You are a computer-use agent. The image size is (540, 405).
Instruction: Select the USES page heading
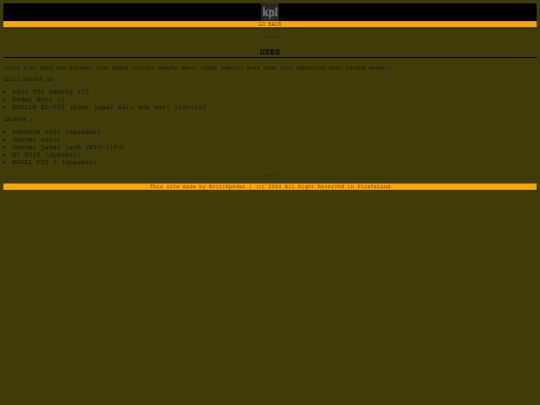tap(270, 52)
